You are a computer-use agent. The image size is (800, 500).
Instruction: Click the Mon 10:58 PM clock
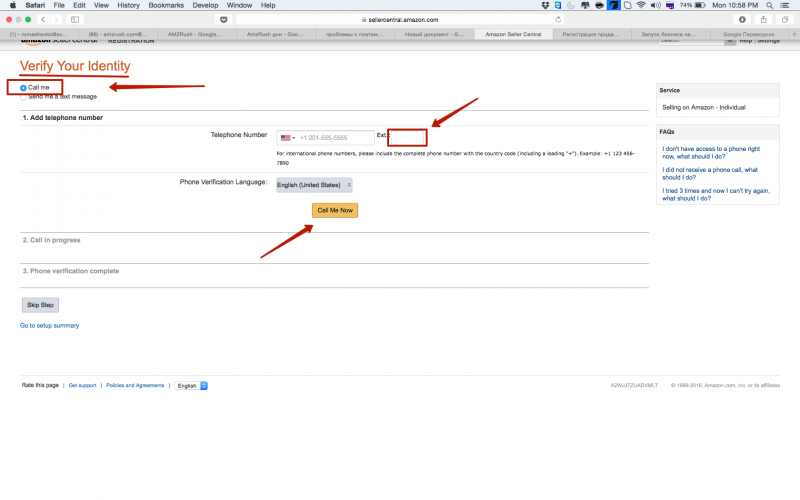[735, 5]
